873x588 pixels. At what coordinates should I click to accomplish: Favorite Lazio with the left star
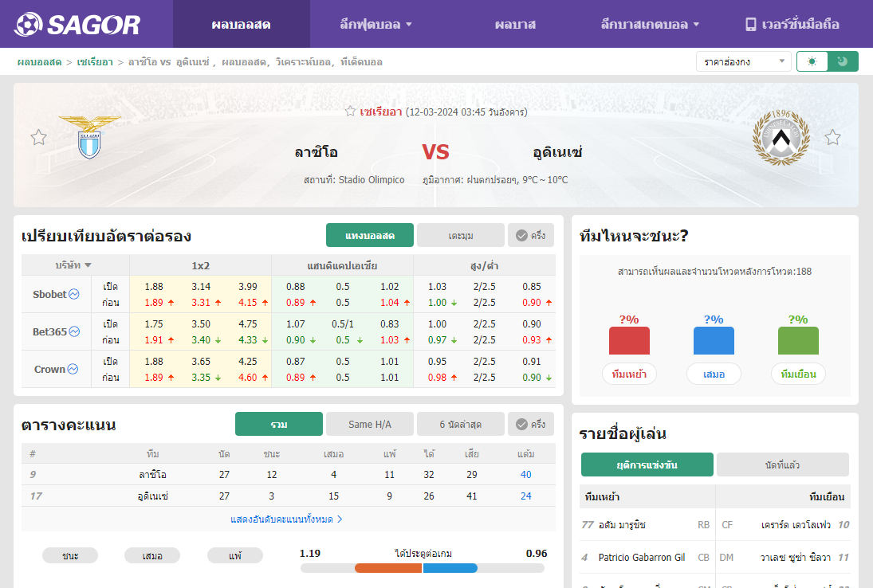pyautogui.click(x=38, y=137)
